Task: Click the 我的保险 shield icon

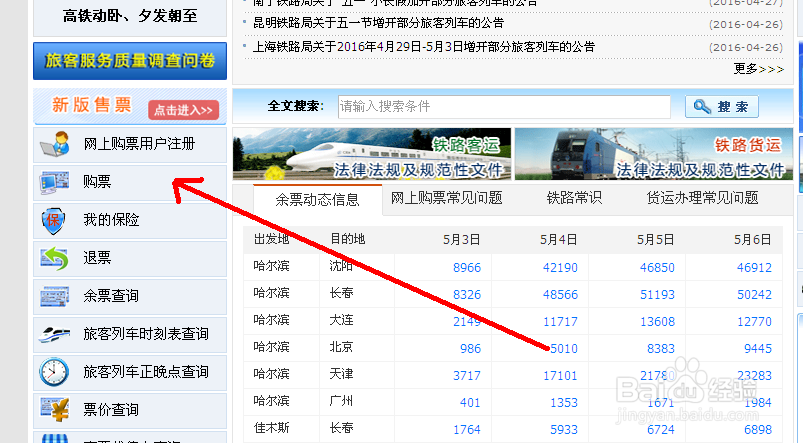Action: (54, 221)
